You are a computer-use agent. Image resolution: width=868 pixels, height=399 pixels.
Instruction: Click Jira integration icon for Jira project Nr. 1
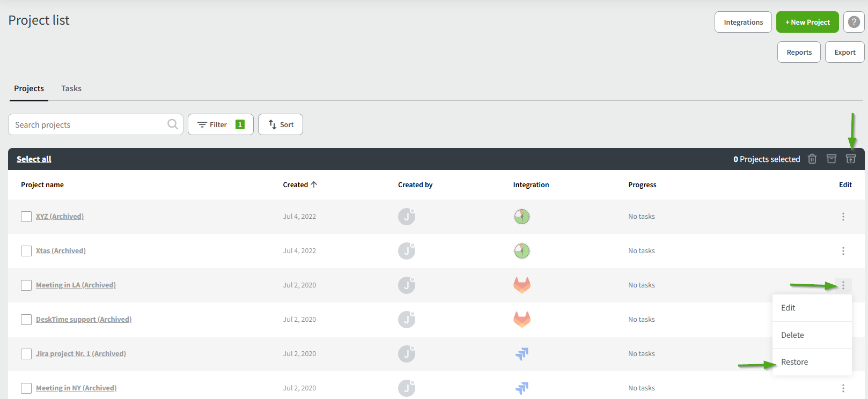point(521,353)
